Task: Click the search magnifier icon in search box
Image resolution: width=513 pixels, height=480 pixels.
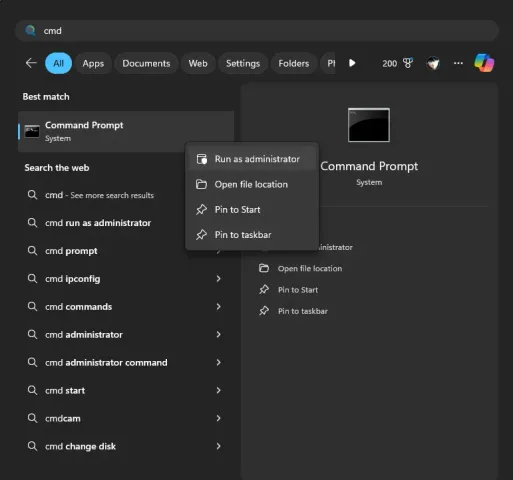Action: [30, 31]
